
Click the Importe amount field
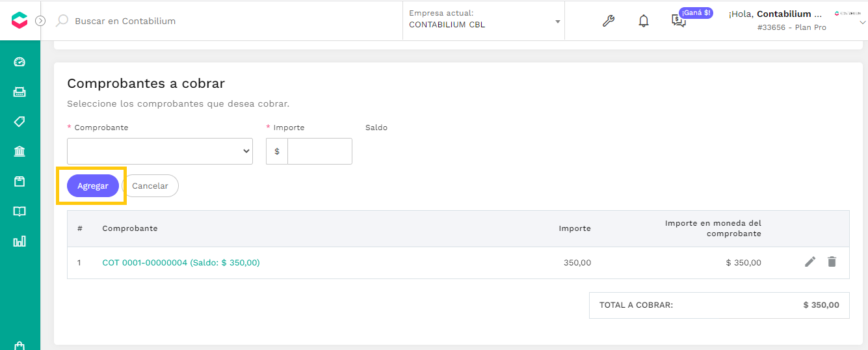[x=319, y=151]
